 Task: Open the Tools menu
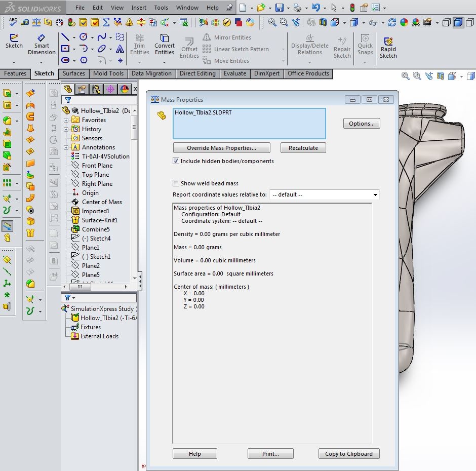tap(161, 8)
